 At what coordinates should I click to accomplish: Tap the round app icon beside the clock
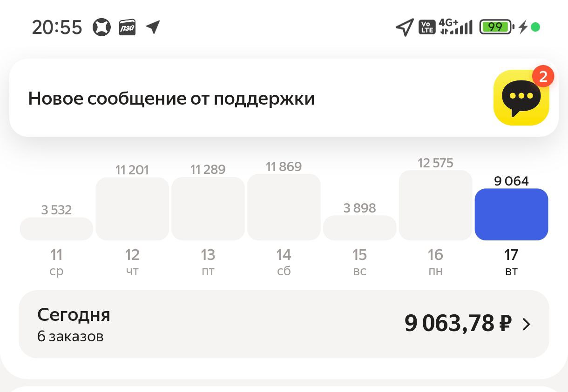[x=101, y=27]
